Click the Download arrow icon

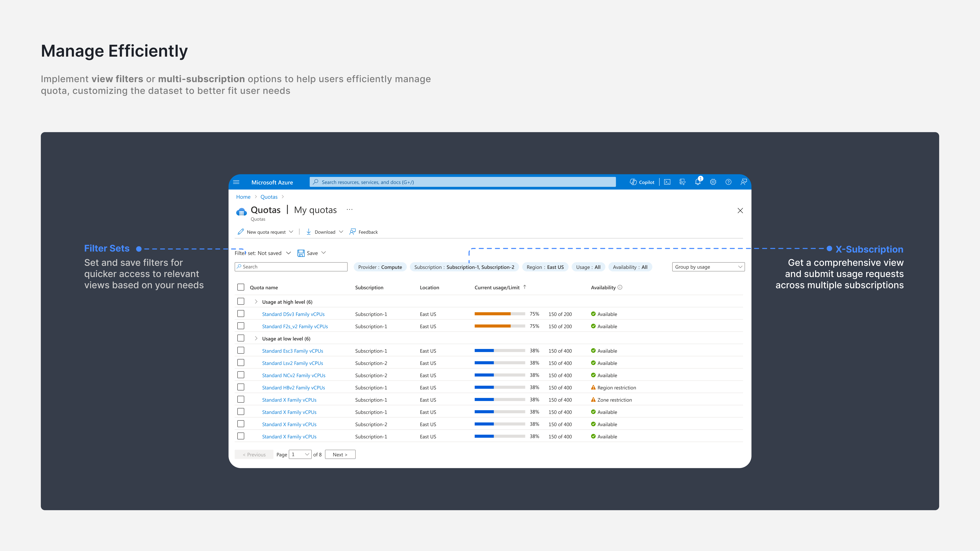point(308,232)
